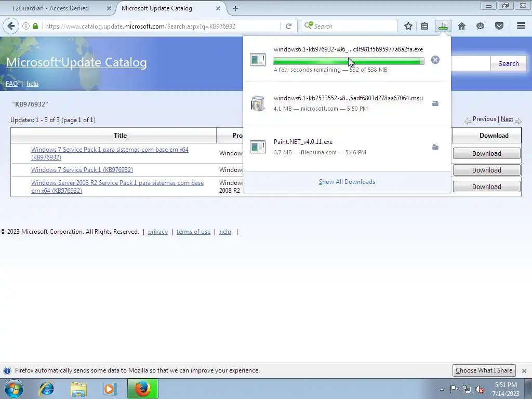Download Windows Server 2008 R2 Service Pack

[x=486, y=187]
